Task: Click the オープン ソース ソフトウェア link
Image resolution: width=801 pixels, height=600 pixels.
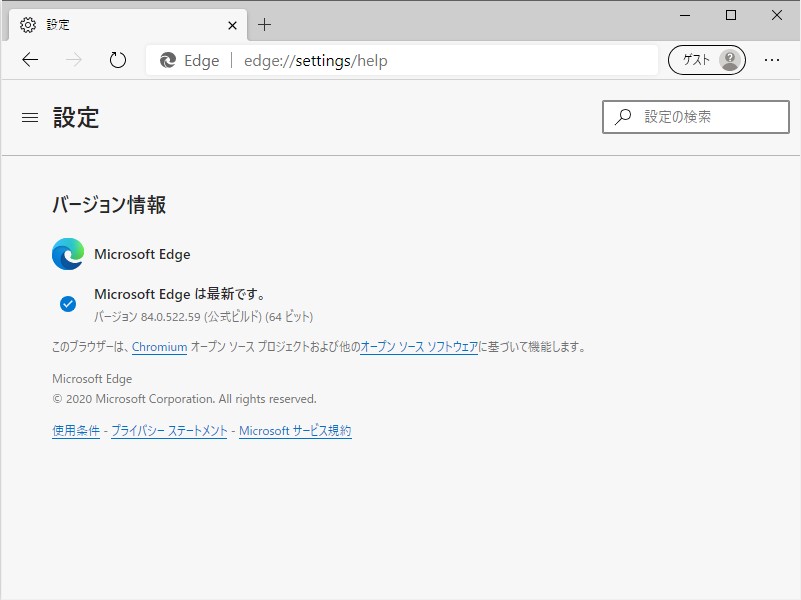Action: click(x=418, y=347)
